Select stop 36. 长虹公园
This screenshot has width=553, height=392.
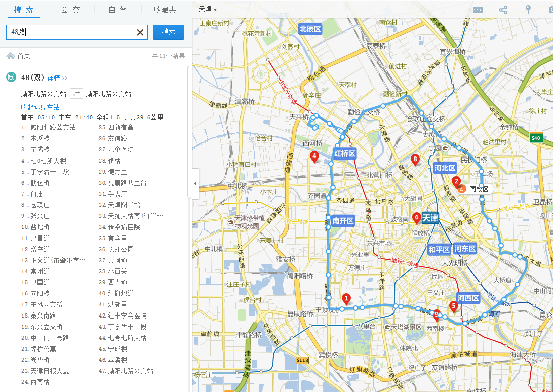point(116,249)
